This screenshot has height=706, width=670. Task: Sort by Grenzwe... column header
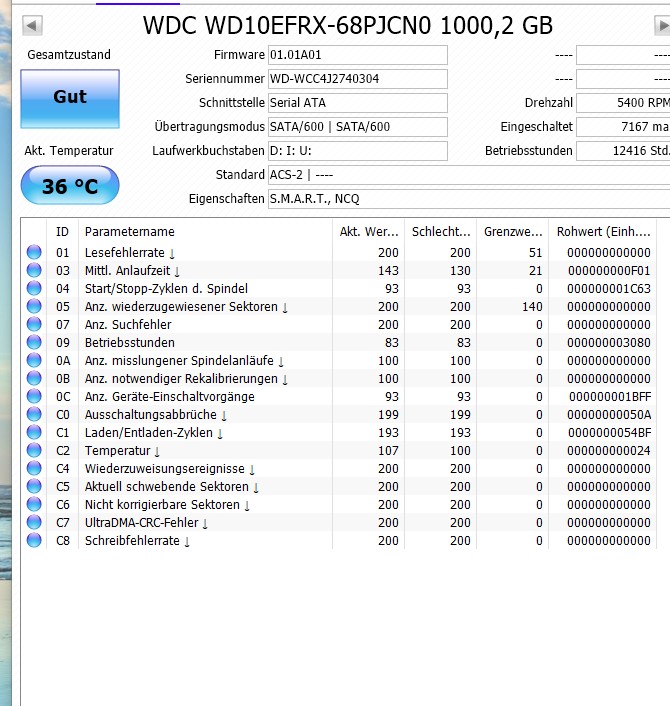point(513,231)
